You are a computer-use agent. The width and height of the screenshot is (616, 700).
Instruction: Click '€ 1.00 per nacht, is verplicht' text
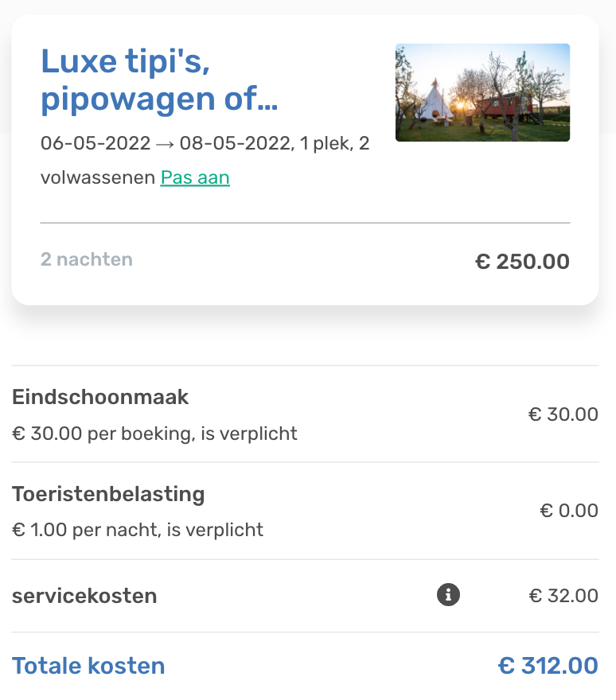click(138, 530)
